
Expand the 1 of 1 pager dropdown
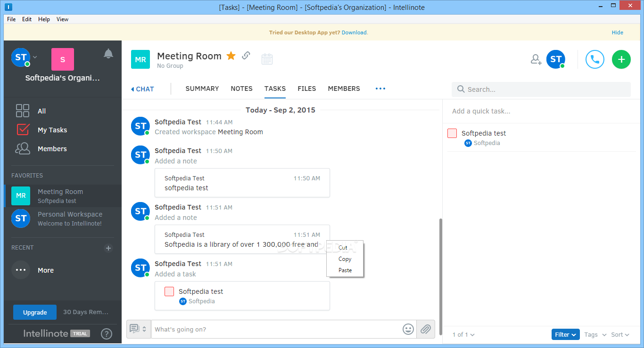click(x=463, y=334)
